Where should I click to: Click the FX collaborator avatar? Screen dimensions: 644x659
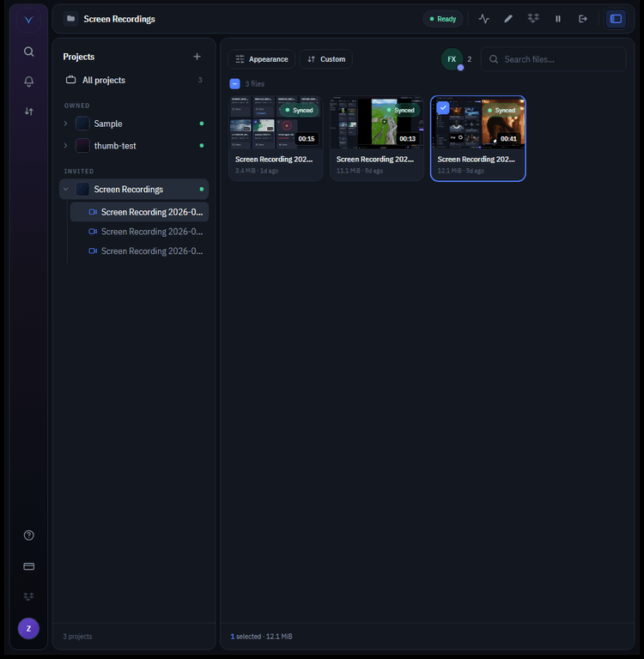[x=452, y=59]
